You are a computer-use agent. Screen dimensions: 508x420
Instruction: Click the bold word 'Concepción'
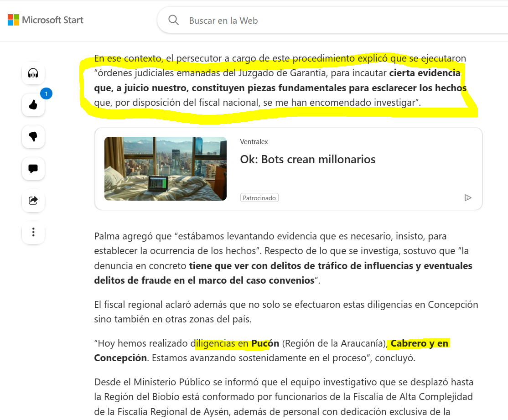point(120,358)
